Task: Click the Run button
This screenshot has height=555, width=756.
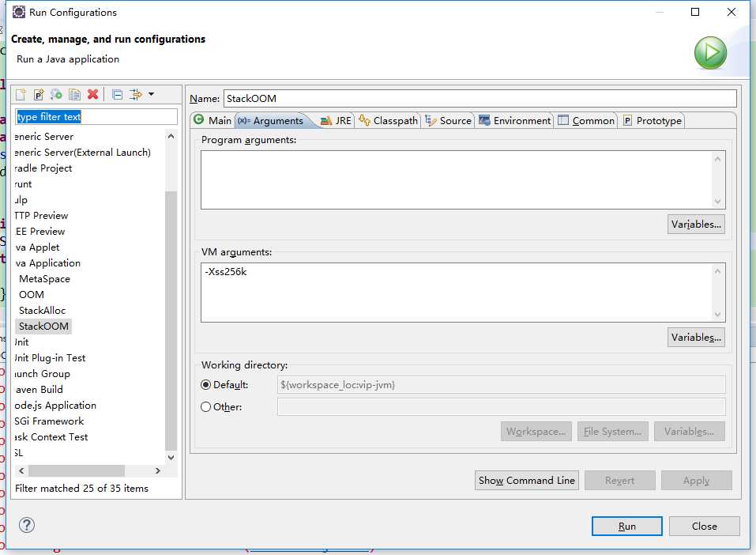Action: tap(626, 526)
